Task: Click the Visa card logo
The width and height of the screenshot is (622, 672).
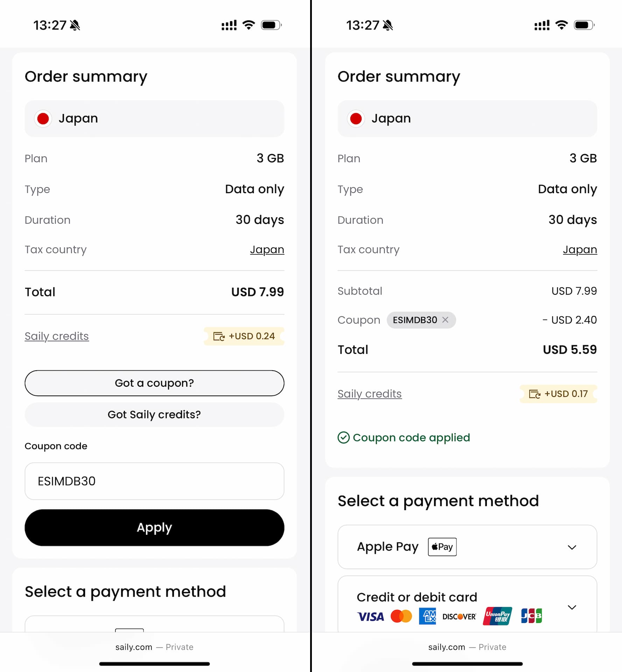Action: point(371,616)
